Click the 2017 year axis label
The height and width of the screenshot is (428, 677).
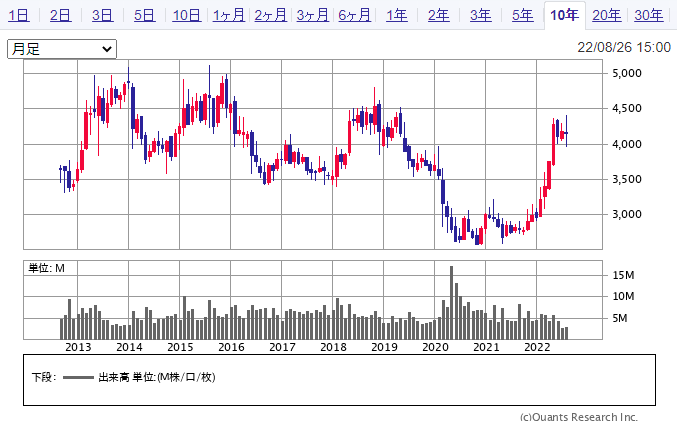click(x=282, y=347)
